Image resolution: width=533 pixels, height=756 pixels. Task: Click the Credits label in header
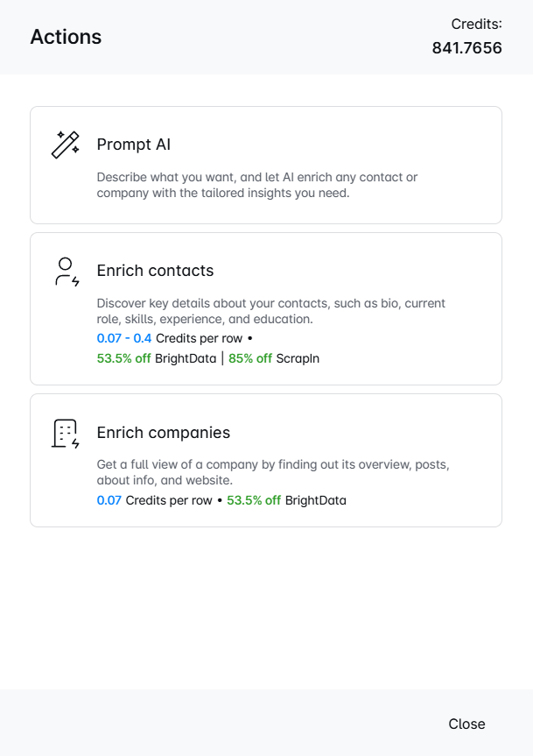click(476, 25)
